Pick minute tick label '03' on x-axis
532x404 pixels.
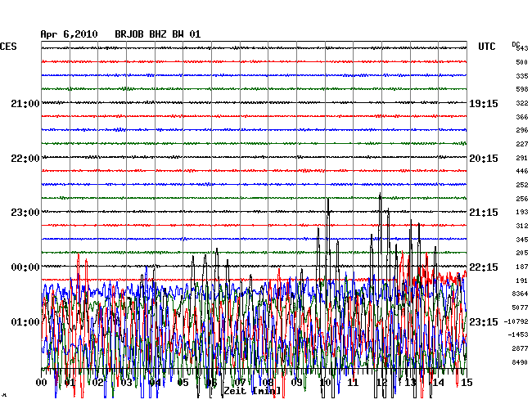(x=127, y=383)
